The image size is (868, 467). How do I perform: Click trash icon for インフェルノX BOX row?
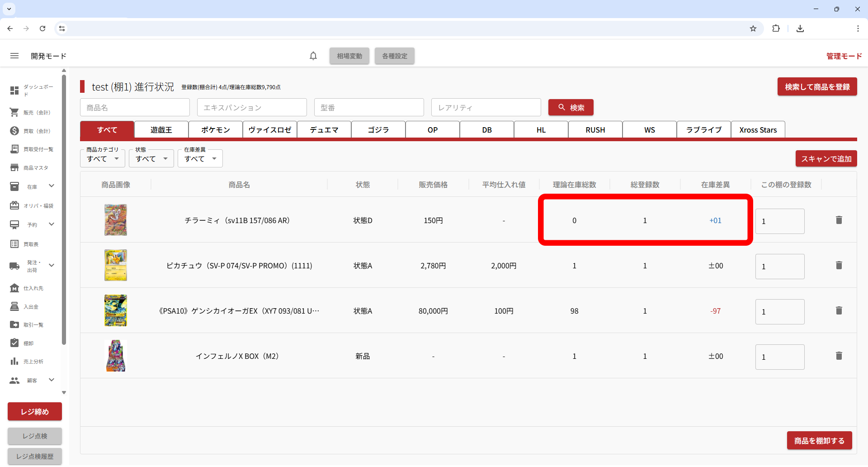839,356
